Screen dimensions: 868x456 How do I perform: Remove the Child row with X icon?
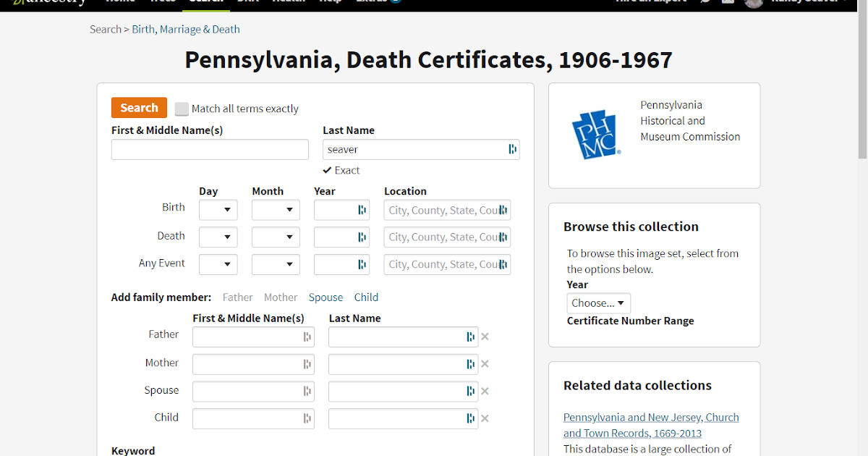[x=485, y=418]
